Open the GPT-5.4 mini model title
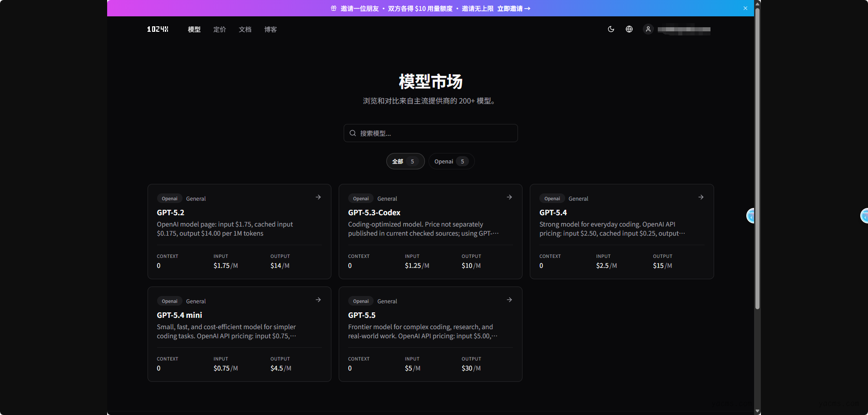The width and height of the screenshot is (868, 415). [x=179, y=315]
